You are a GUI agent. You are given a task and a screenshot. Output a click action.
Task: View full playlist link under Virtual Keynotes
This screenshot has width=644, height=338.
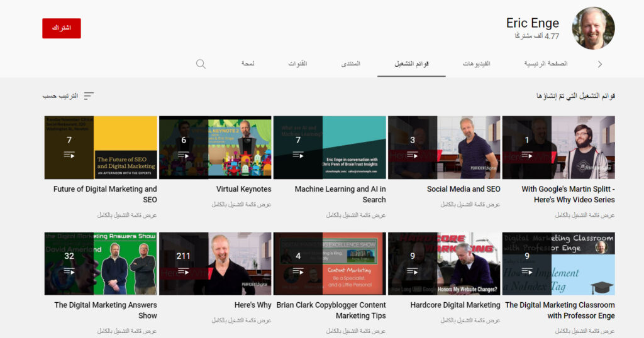(241, 204)
